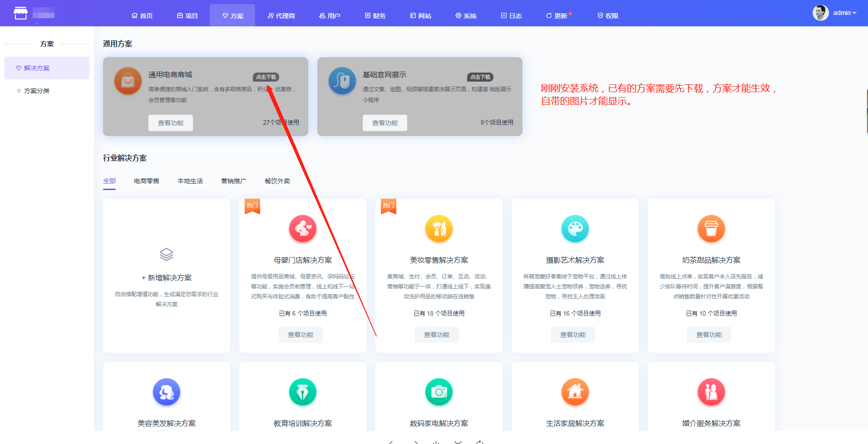Click the 摄影艺术解决方案 palette icon

(x=575, y=229)
